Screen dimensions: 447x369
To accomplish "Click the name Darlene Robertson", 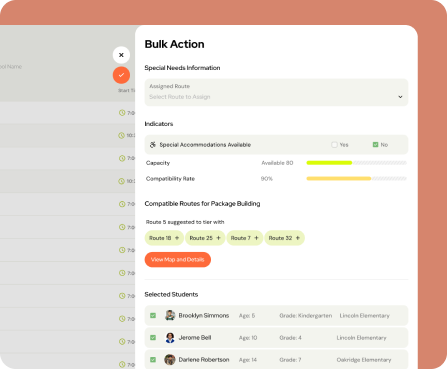I will coord(204,360).
